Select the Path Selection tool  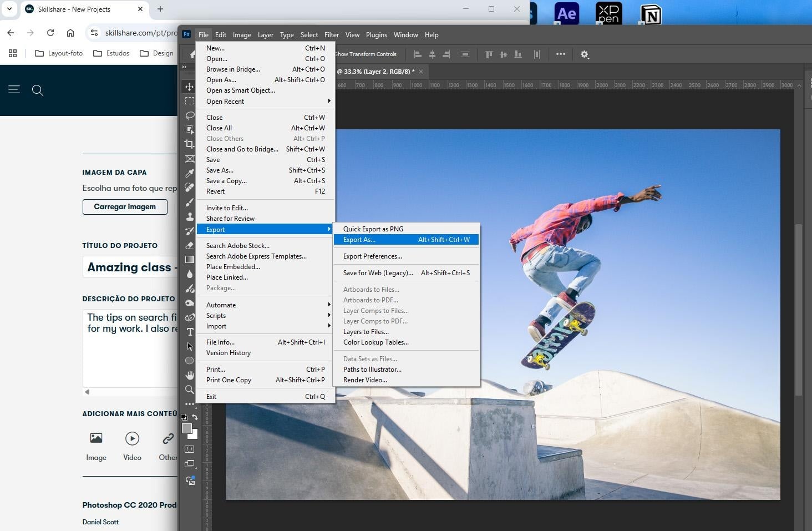[x=190, y=346]
